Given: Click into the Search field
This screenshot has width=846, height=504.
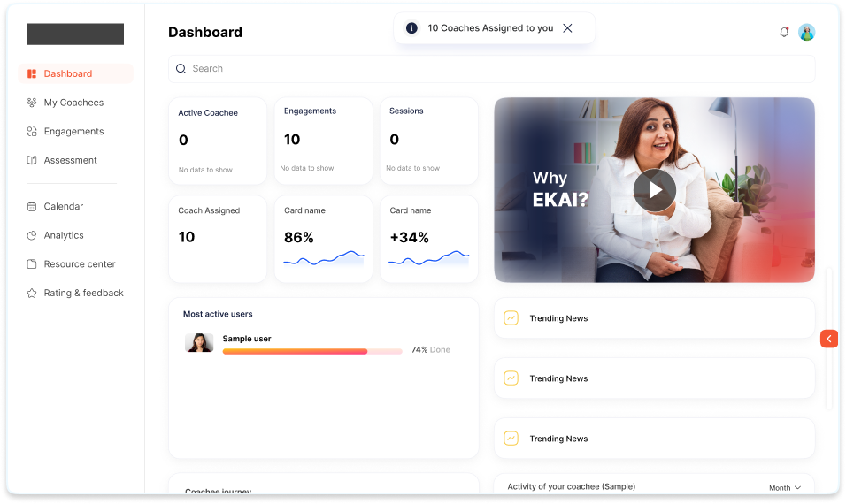Looking at the screenshot, I should (x=491, y=69).
